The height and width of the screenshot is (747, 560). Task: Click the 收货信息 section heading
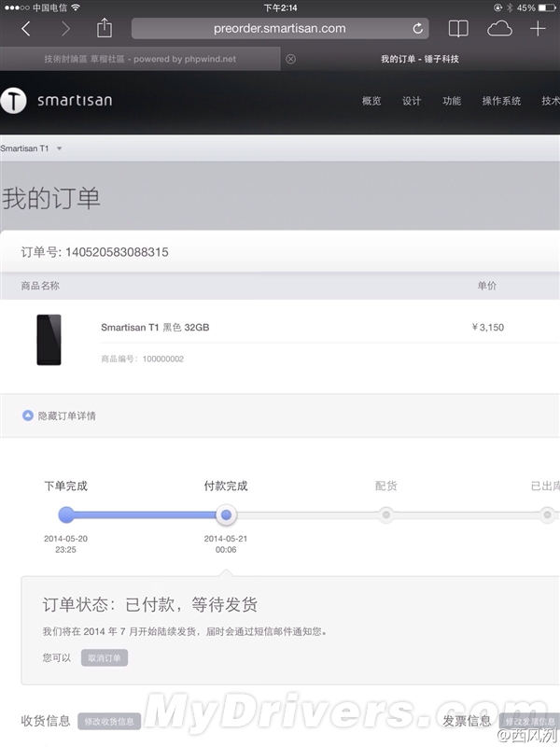tap(46, 721)
